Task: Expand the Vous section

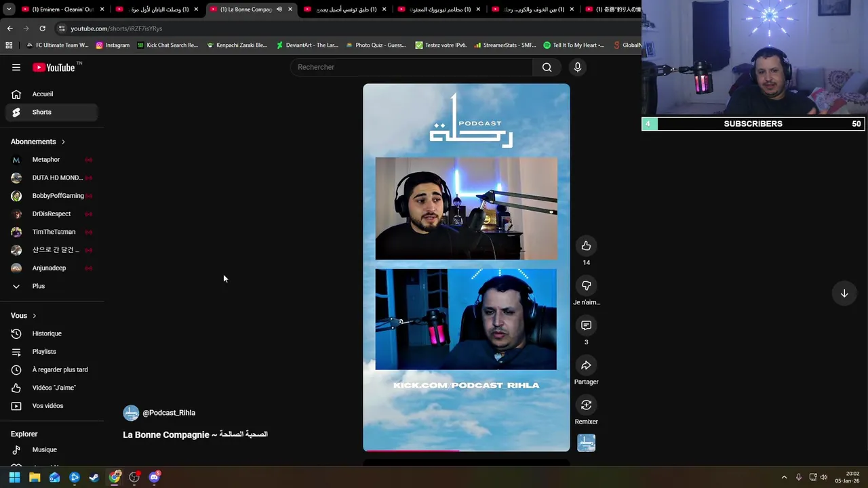Action: [x=24, y=316]
